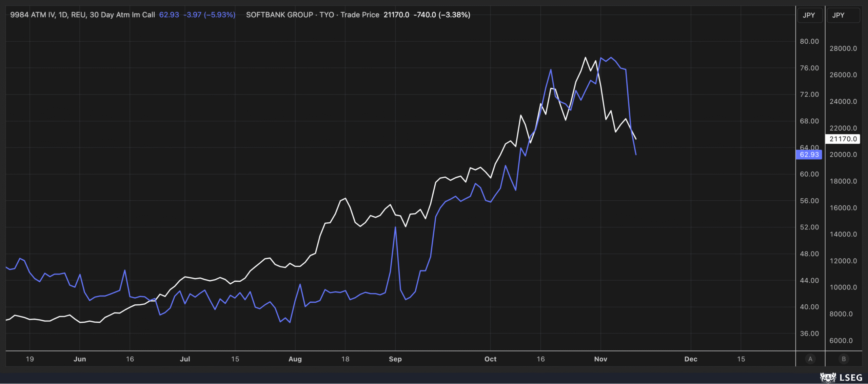Click the LSEG logo in the corner
This screenshot has width=868, height=384.
click(841, 377)
